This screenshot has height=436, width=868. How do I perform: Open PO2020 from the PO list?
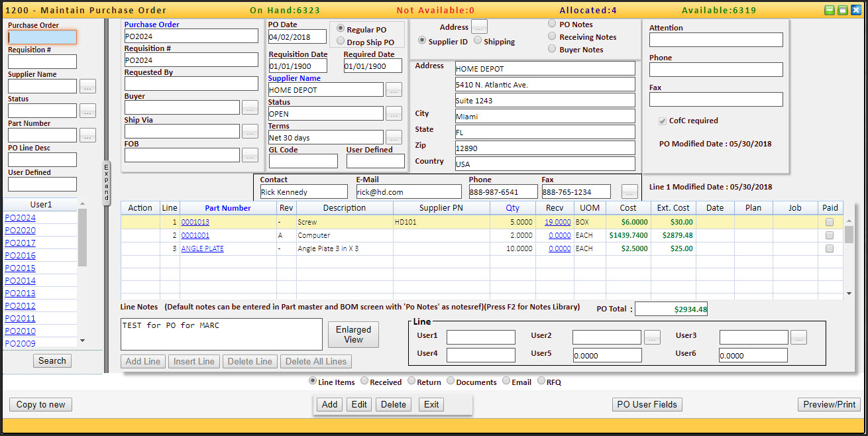[20, 231]
